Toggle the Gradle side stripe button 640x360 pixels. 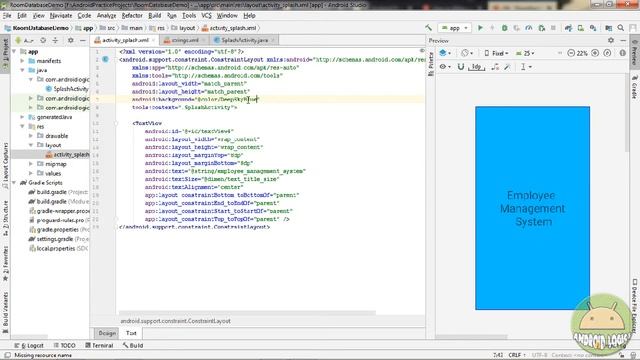(x=635, y=87)
